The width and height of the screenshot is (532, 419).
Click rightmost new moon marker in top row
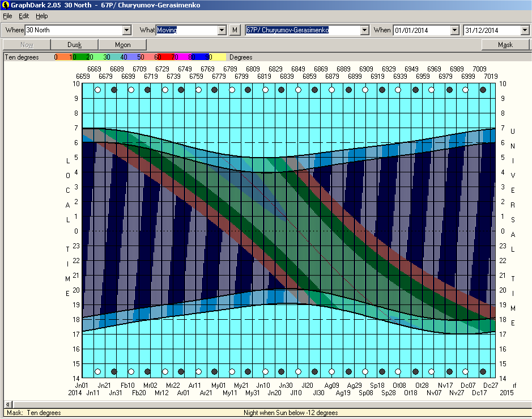(483, 90)
